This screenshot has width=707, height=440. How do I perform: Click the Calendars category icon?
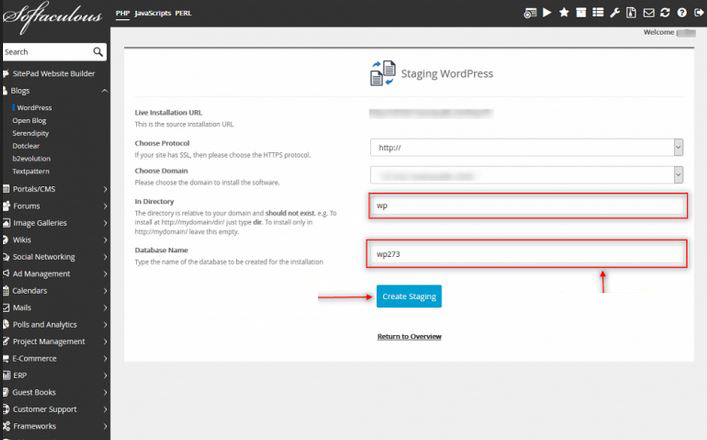(6, 290)
